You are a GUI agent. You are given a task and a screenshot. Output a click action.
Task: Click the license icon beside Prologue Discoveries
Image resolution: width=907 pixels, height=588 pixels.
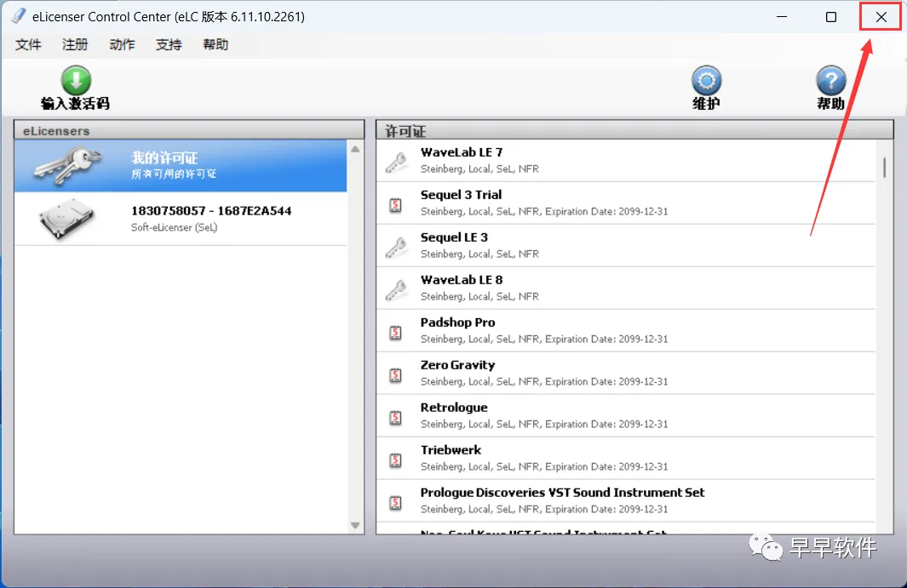pos(396,503)
